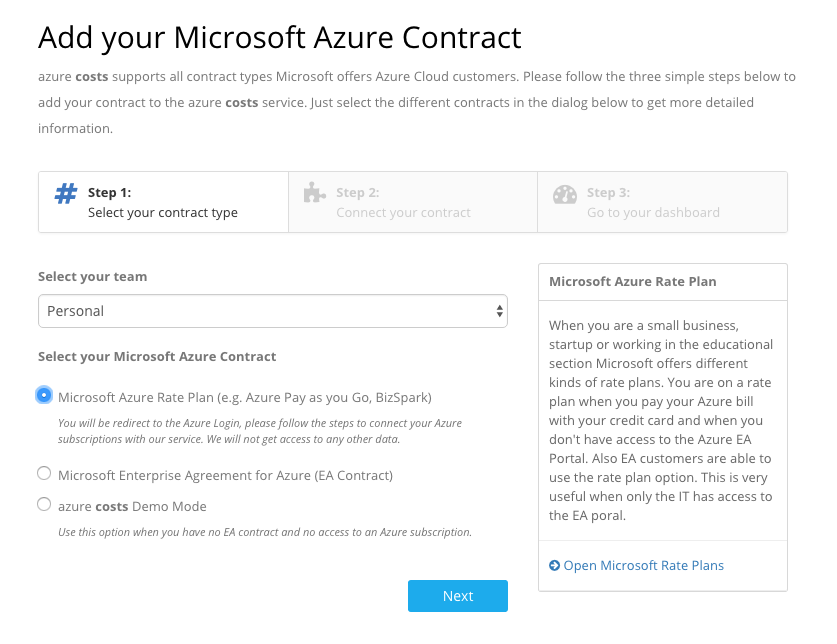Click the hashtag icon in Step 1
Image resolution: width=837 pixels, height=644 pixels.
point(66,193)
